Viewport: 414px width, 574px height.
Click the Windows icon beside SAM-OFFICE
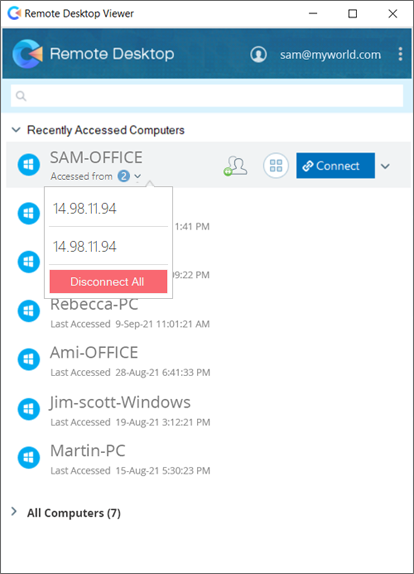(29, 165)
